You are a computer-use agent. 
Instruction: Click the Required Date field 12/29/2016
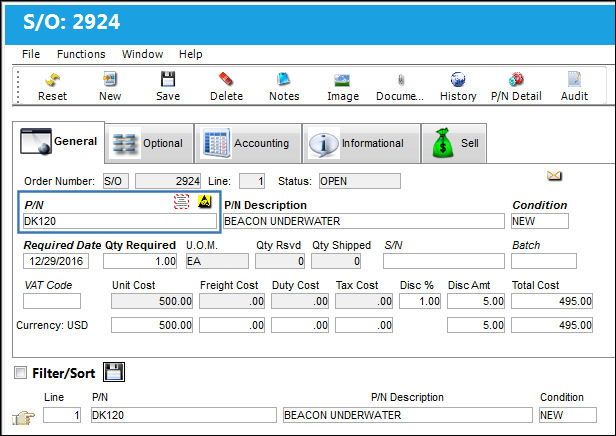[56, 261]
